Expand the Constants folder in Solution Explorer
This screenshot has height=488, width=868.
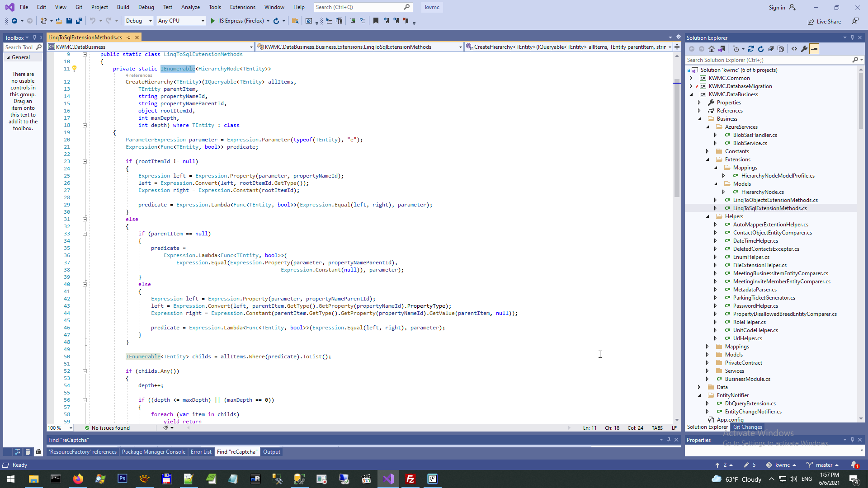[708, 151]
